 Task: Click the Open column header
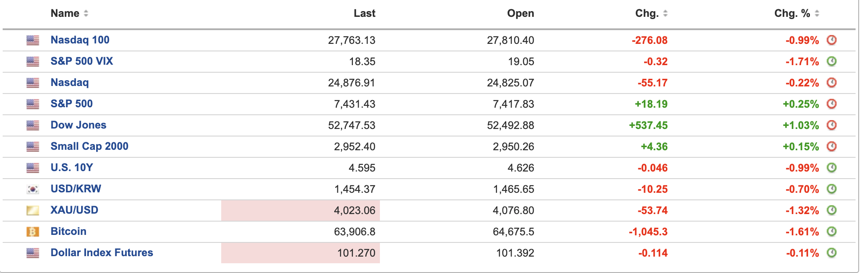click(x=520, y=13)
